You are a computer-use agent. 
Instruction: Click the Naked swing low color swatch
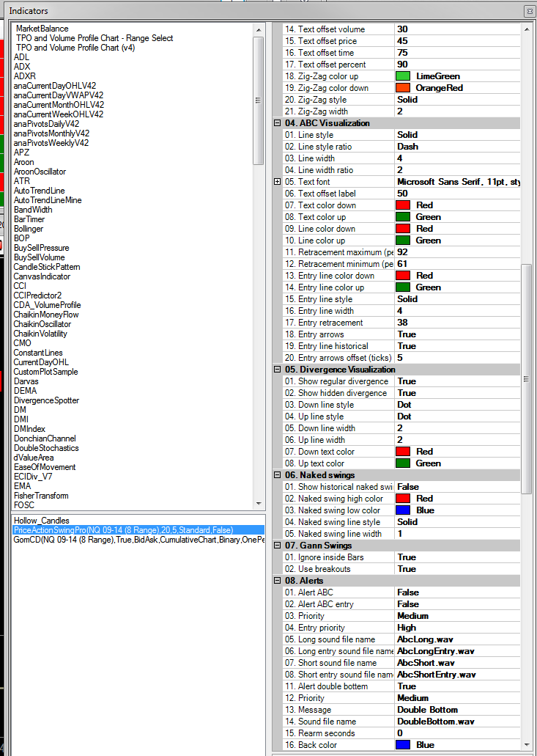[x=403, y=510]
